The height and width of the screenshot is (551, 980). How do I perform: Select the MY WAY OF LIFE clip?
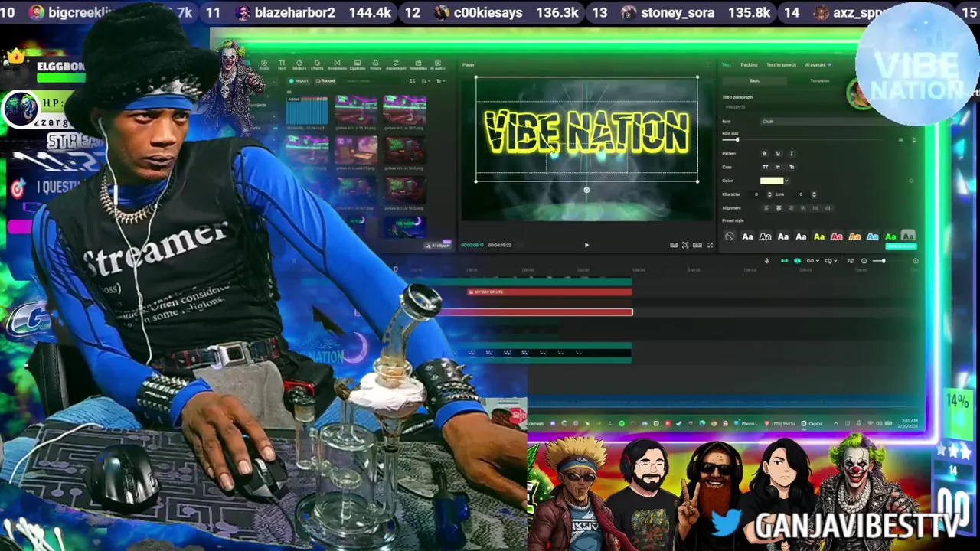tap(549, 292)
